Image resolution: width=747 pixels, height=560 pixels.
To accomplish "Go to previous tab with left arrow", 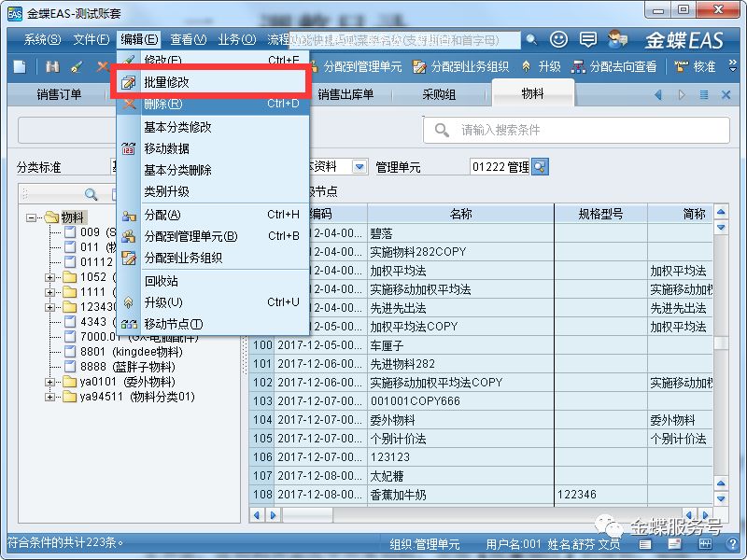I will coord(658,95).
